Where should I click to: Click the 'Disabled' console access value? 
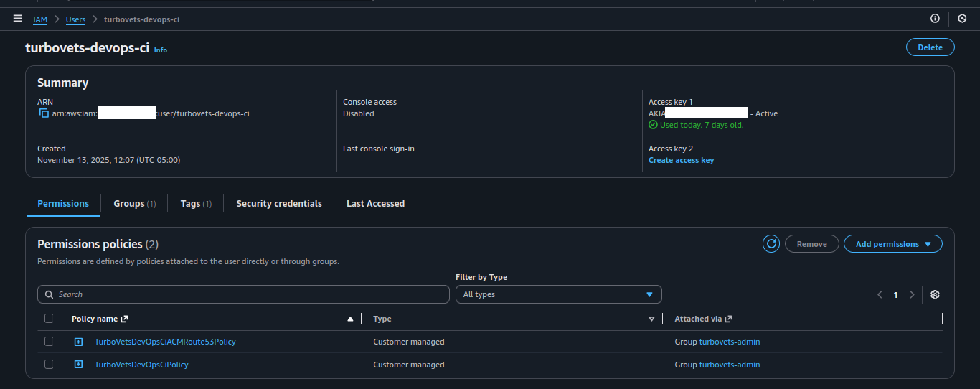coord(359,113)
